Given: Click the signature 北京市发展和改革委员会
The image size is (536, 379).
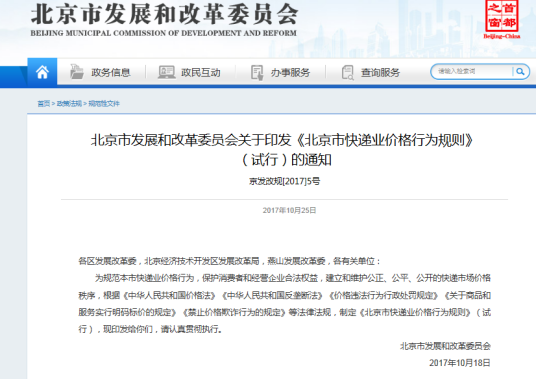Looking at the screenshot, I should point(445,346).
